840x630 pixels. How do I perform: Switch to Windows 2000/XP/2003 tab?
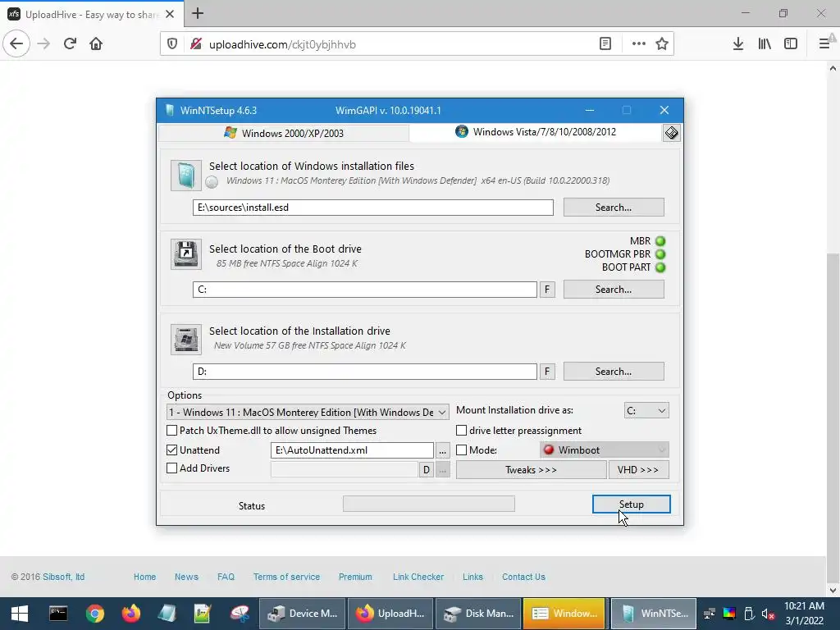click(284, 133)
